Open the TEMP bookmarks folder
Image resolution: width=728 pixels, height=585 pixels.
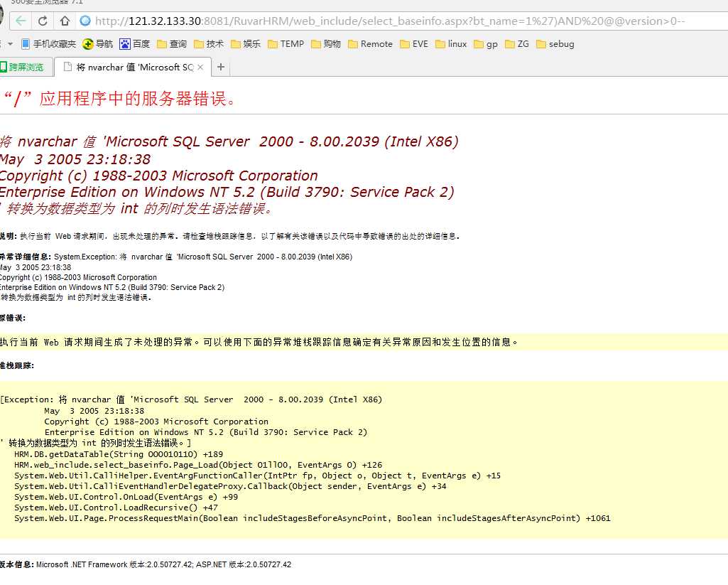pos(286,44)
